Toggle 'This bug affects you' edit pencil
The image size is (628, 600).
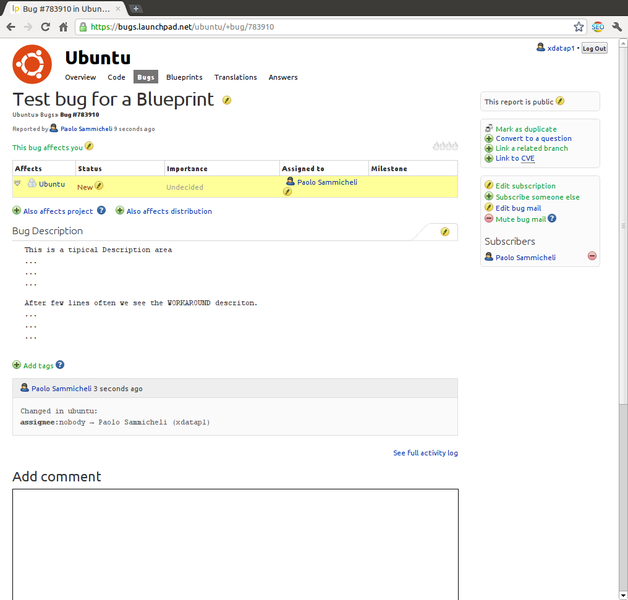(x=89, y=146)
